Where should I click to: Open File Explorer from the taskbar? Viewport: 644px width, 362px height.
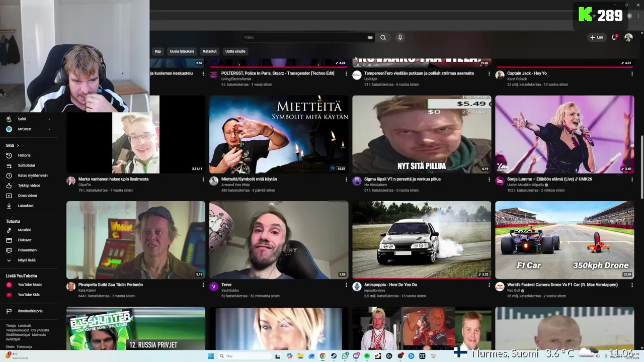pos(300,356)
